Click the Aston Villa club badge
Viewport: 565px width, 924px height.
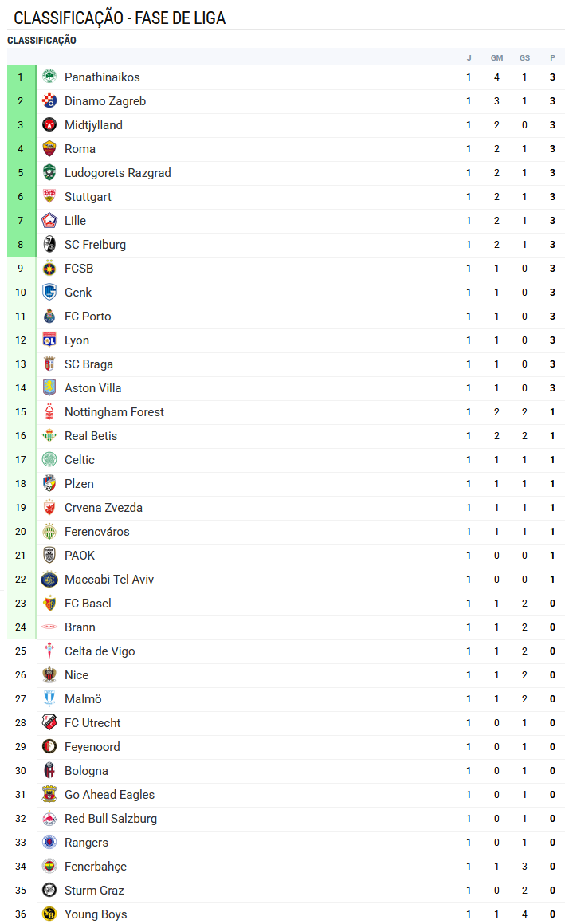(x=49, y=388)
